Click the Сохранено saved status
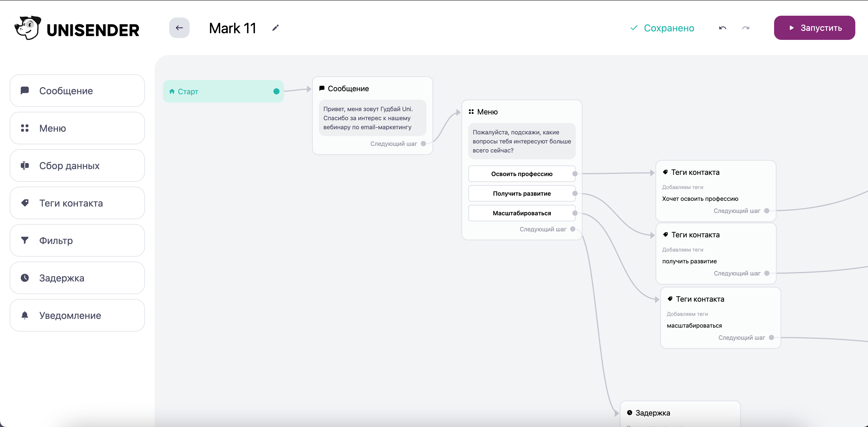The height and width of the screenshot is (427, 868). 662,28
